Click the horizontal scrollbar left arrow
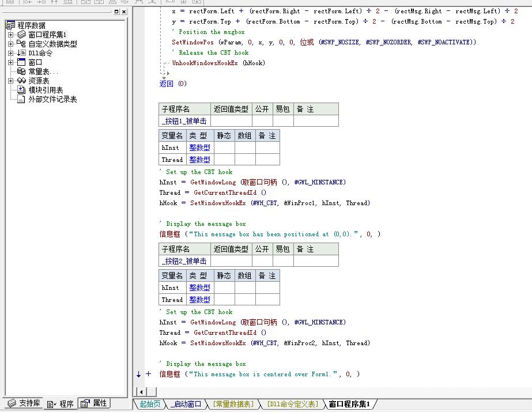532x412 pixels. (x=141, y=392)
